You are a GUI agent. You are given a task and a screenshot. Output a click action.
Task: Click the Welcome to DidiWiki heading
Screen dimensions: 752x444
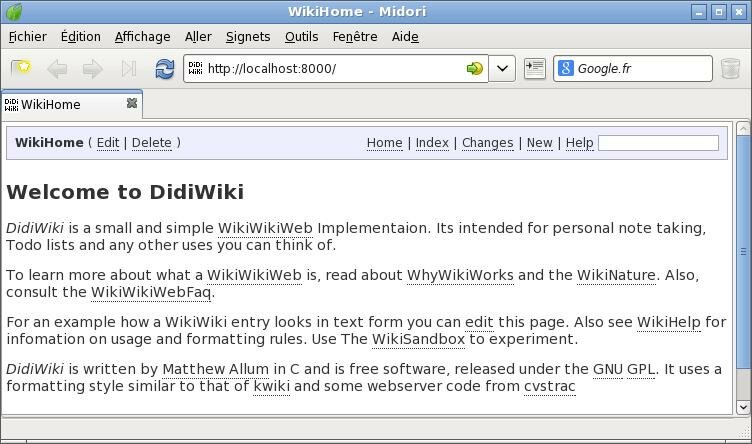point(125,192)
